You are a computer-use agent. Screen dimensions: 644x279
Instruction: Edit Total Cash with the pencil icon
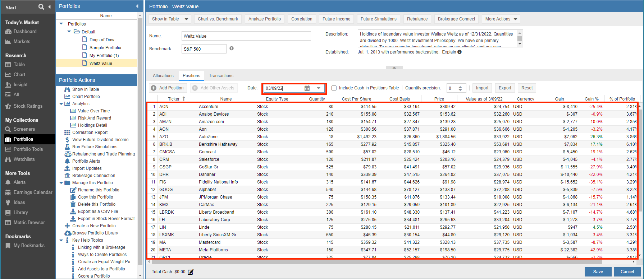pos(191,272)
